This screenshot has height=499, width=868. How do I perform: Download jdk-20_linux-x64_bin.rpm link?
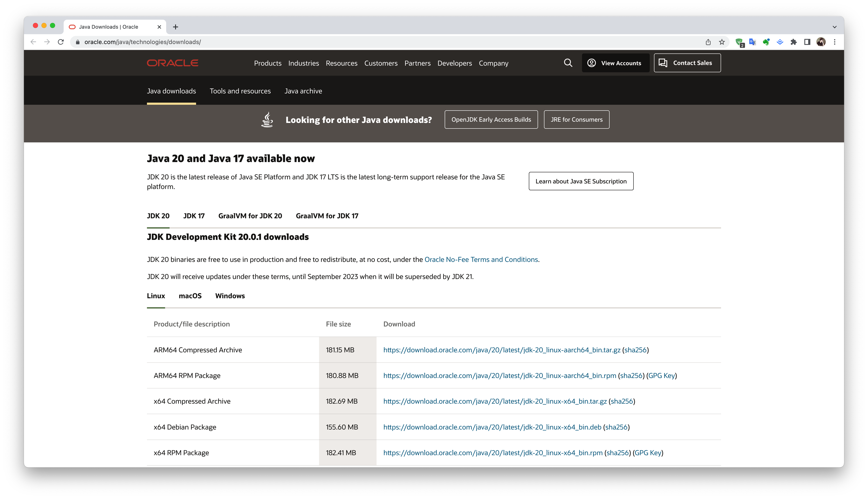[x=493, y=453]
